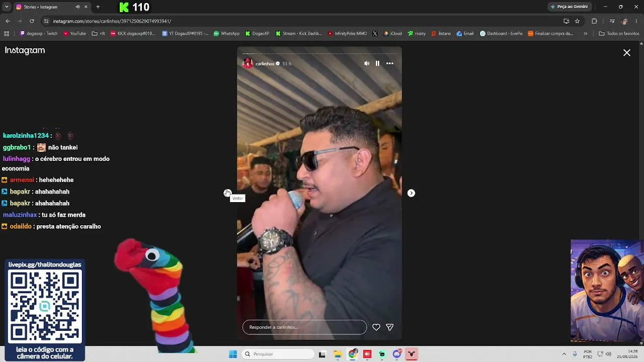
Task: Open the InfinityPoke MMO bookmark
Action: tap(347, 34)
